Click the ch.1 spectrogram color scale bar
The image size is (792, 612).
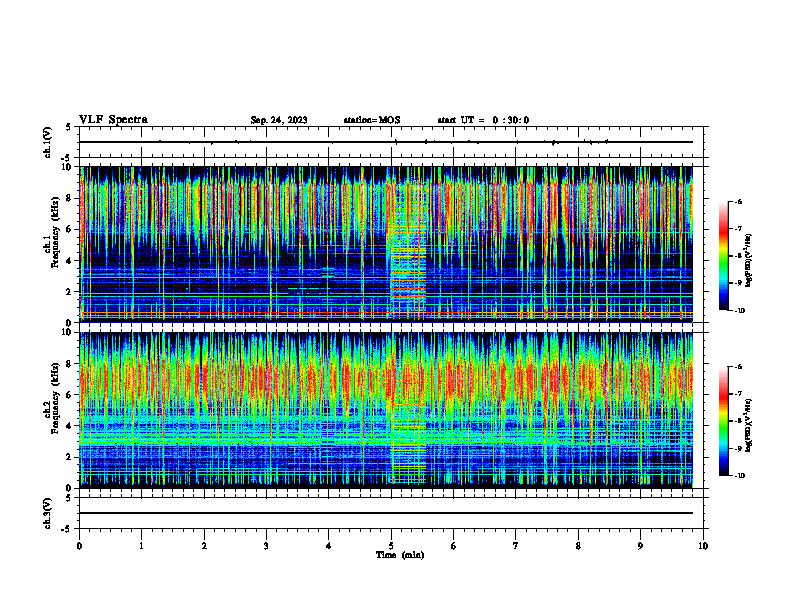coord(723,256)
